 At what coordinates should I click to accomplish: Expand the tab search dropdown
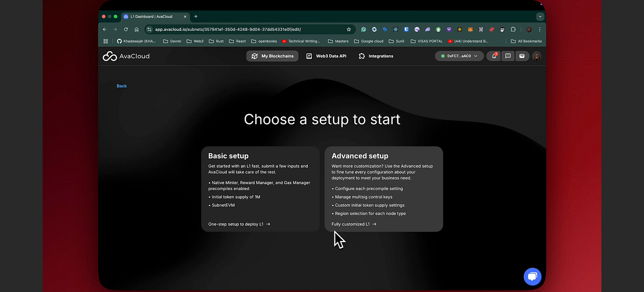click(x=540, y=16)
